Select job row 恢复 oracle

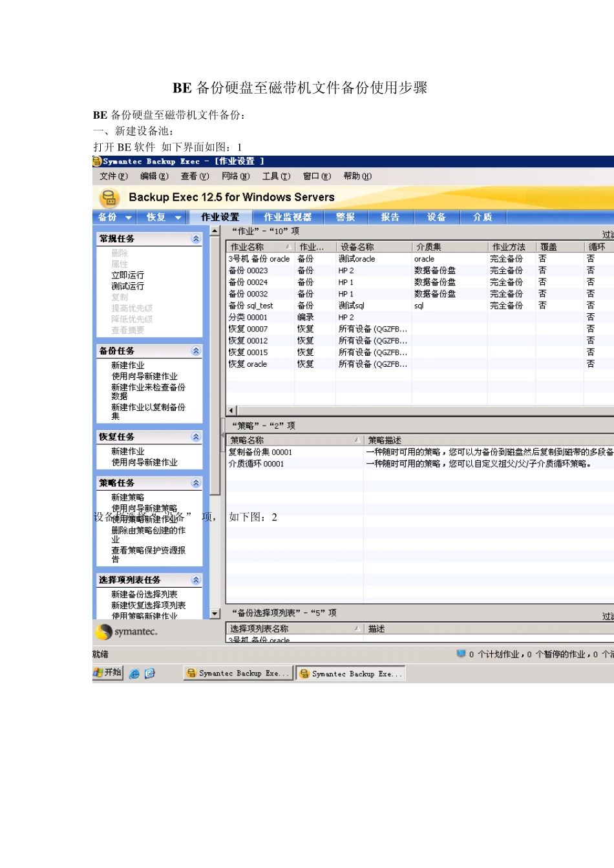pos(420,364)
